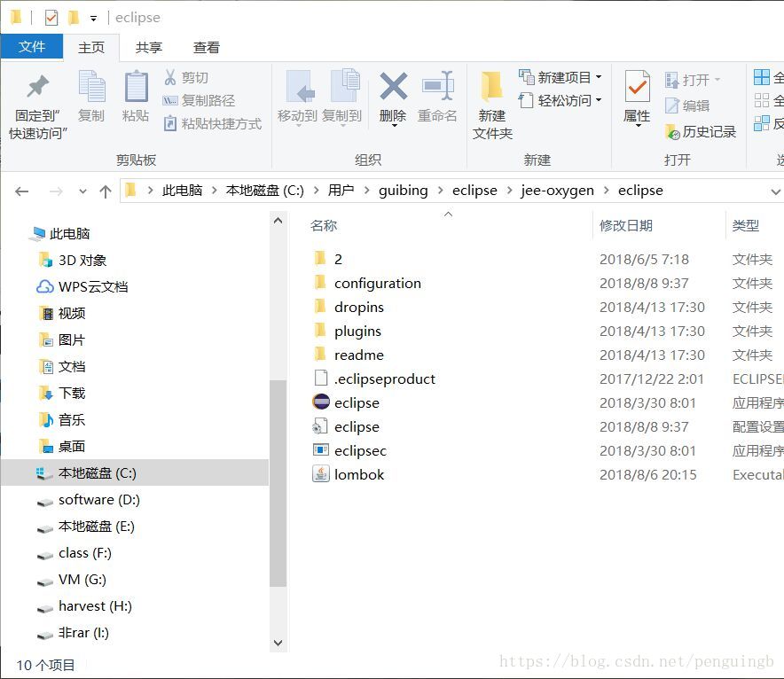
Task: Click the Pin to Quick Access icon
Action: pyautogui.click(x=38, y=87)
